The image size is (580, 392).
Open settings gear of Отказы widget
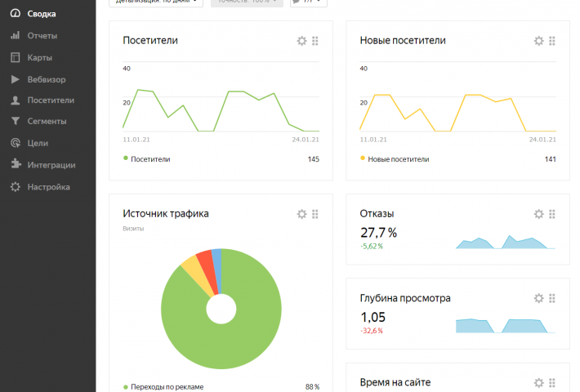tap(539, 214)
